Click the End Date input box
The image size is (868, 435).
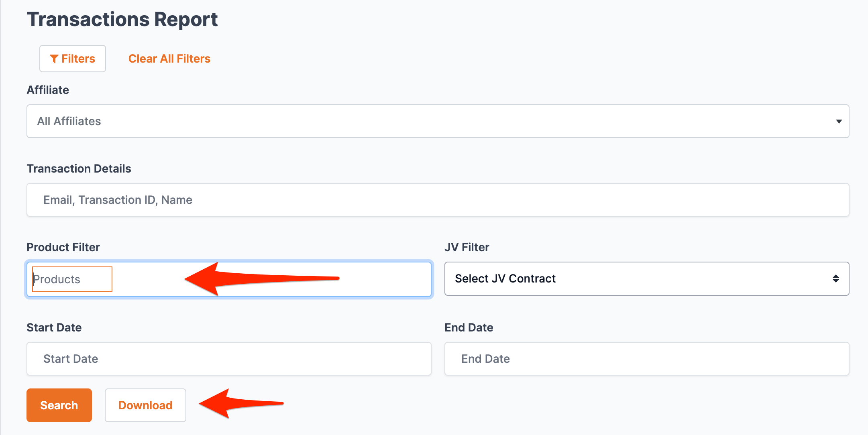pyautogui.click(x=646, y=359)
